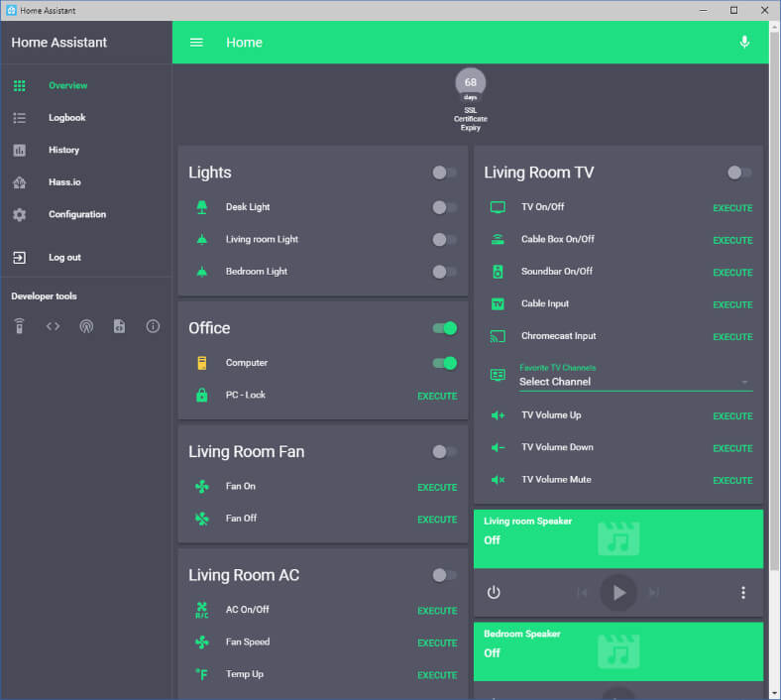Toggle the Living Room TV group switch
This screenshot has width=781, height=700.
pyautogui.click(x=739, y=173)
